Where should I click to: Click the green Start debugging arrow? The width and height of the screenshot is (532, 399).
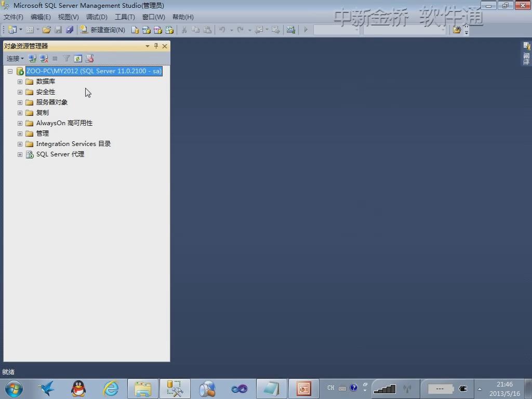coord(305,30)
